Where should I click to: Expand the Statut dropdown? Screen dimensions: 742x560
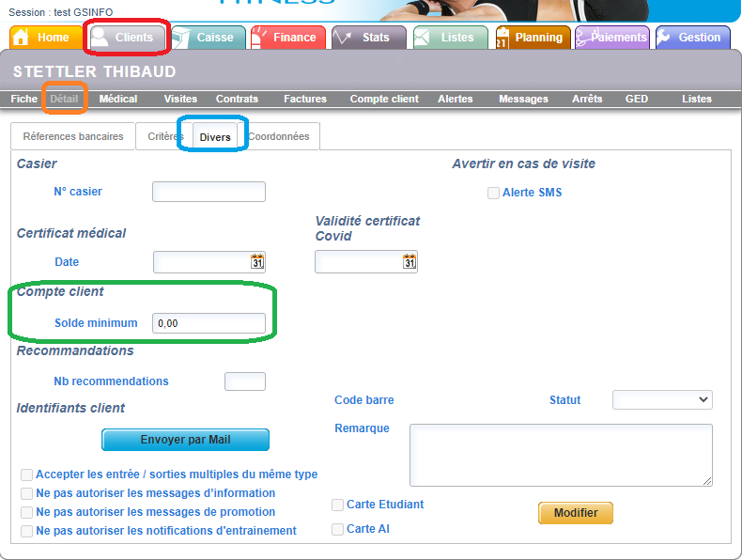(662, 400)
